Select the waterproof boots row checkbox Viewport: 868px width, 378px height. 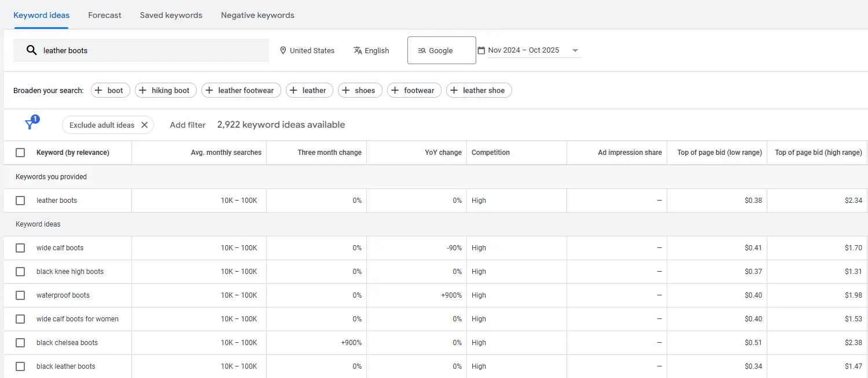(20, 295)
